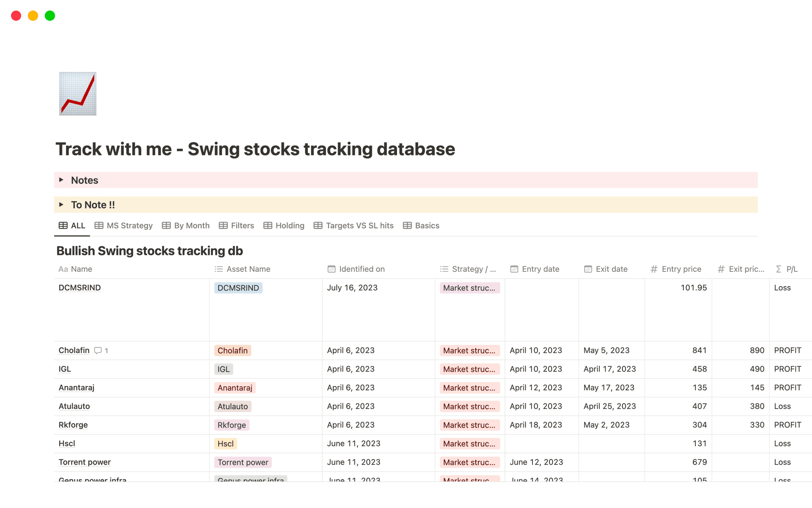Switch to the By Month view
This screenshot has width=812, height=508.
coord(192,226)
